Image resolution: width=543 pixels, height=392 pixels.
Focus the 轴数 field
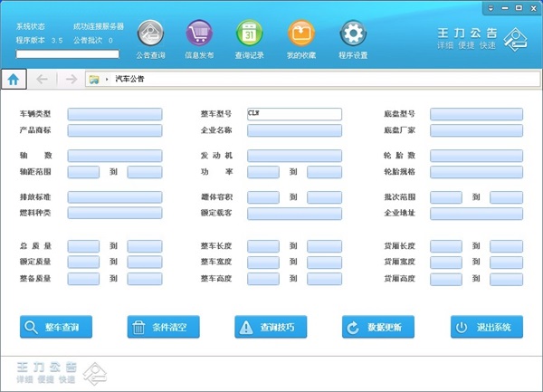tap(115, 156)
